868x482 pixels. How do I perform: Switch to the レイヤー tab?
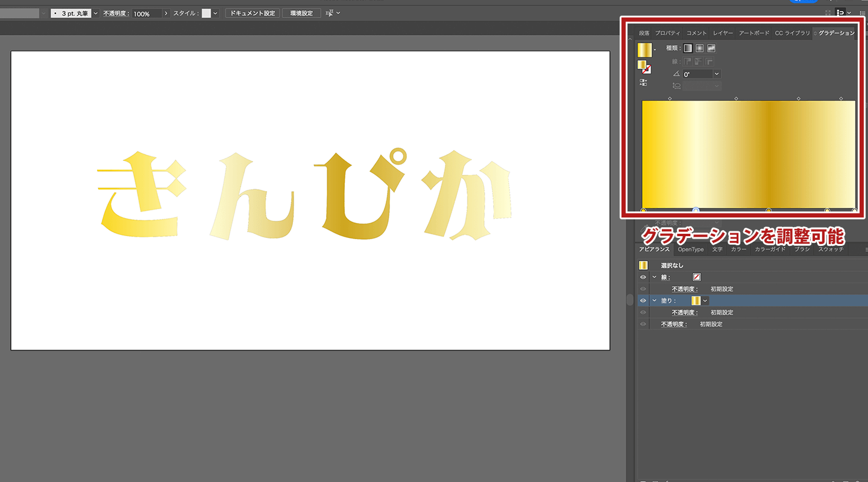tap(723, 33)
